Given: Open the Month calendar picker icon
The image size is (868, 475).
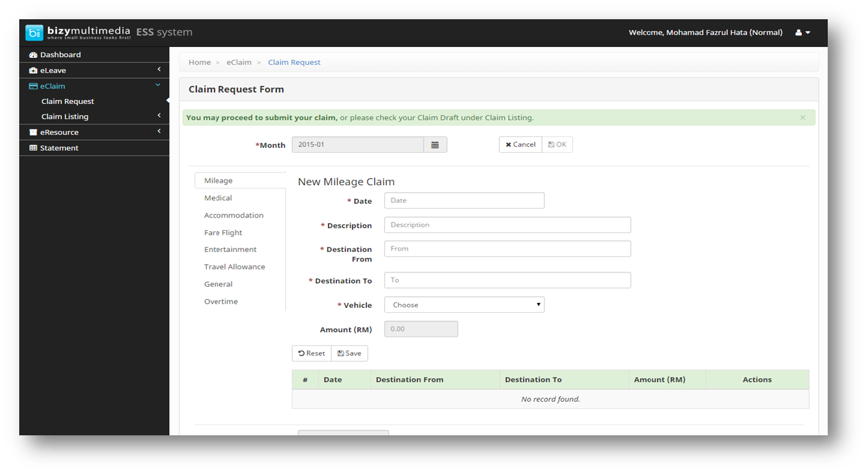Looking at the screenshot, I should [x=435, y=145].
